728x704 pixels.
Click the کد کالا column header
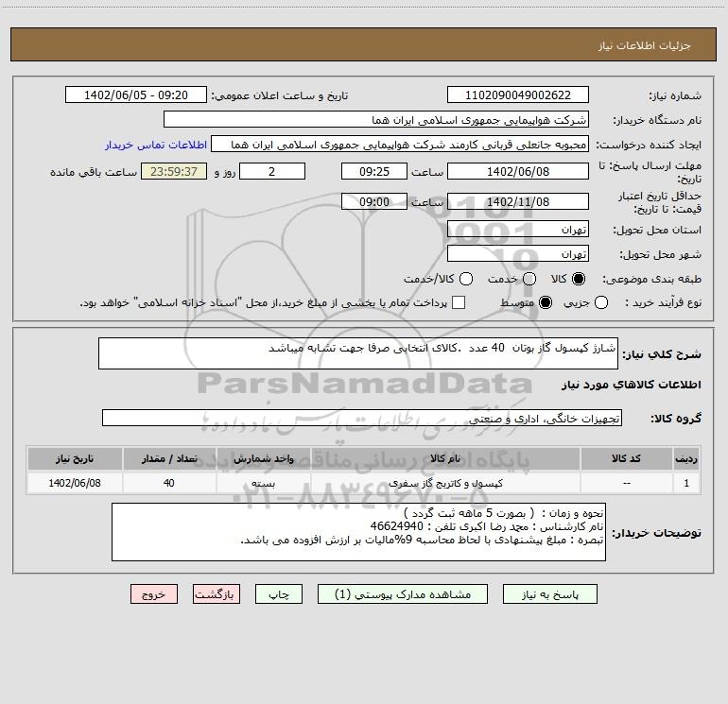coord(626,458)
